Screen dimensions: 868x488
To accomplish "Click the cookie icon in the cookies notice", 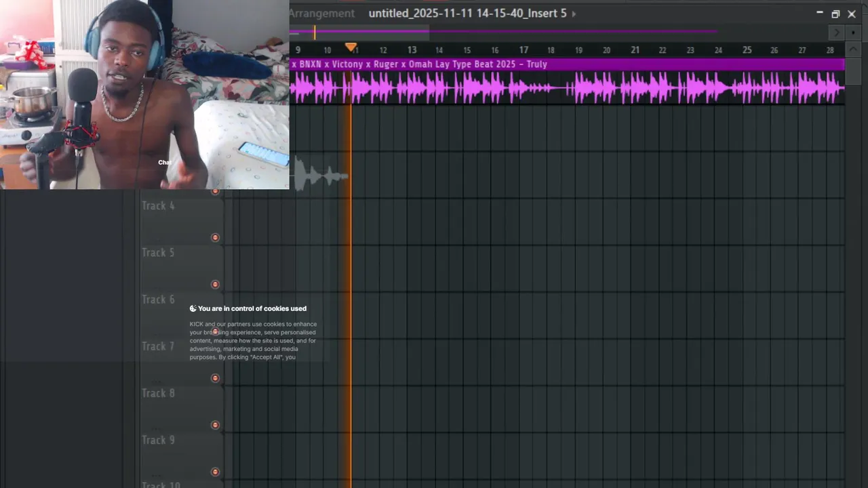I will (x=193, y=308).
